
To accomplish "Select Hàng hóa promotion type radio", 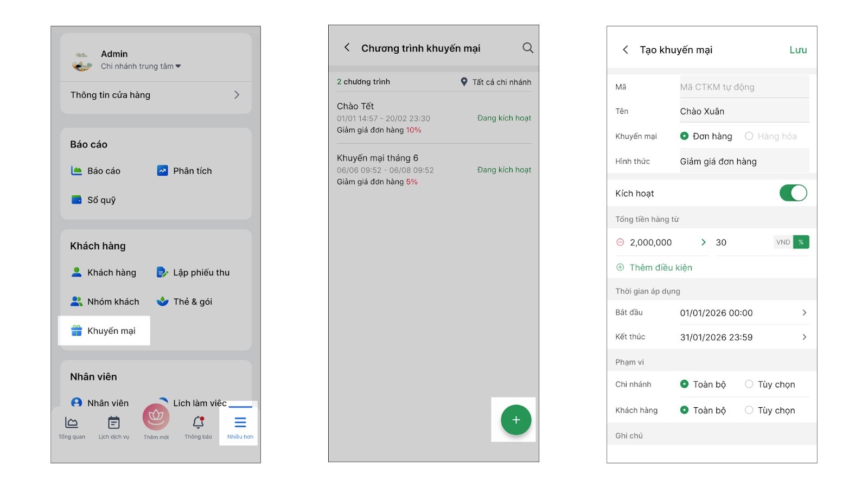I will tap(749, 136).
